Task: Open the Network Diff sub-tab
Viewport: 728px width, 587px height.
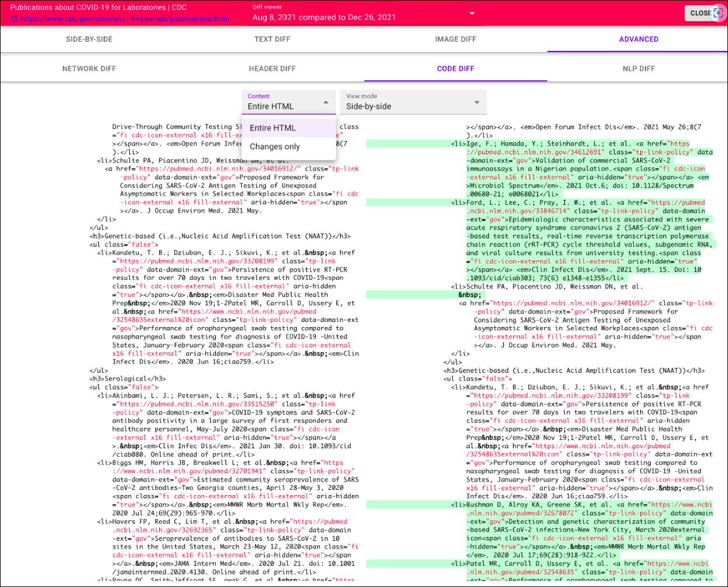Action: 89,68
